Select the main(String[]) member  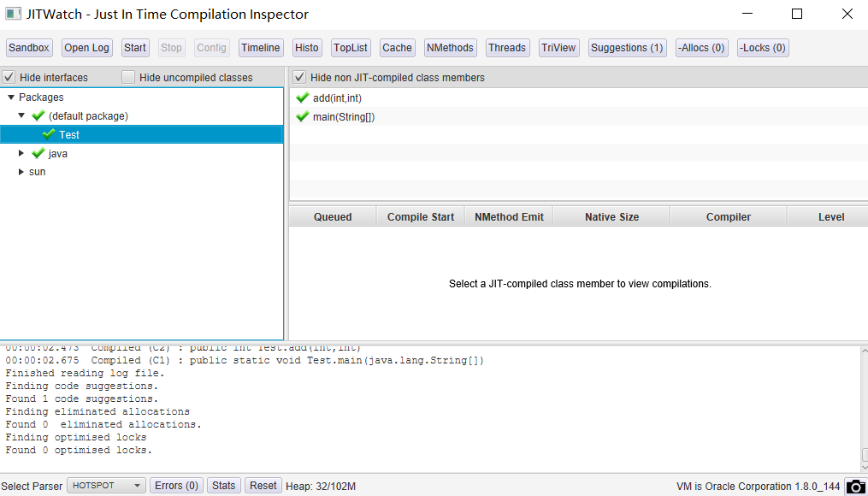tap(578, 116)
